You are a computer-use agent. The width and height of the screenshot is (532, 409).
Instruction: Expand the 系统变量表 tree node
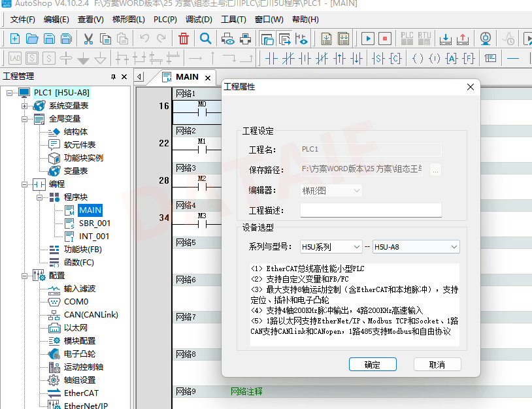tap(25, 106)
